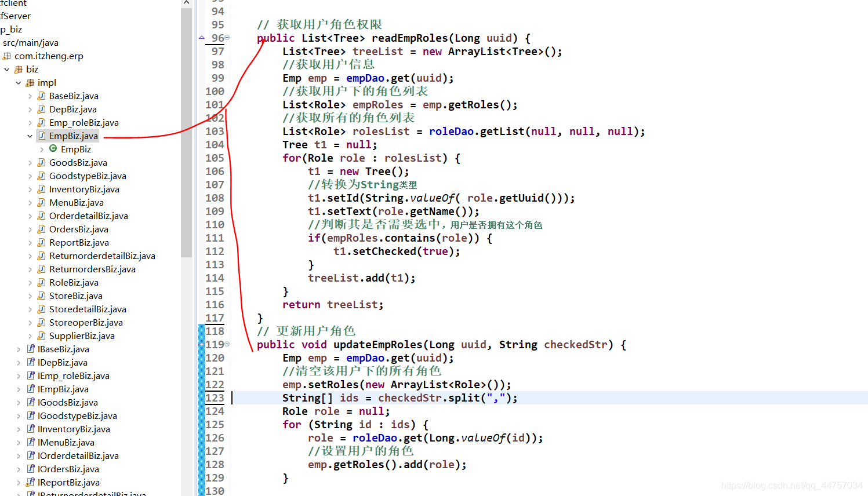Viewport: 868px width, 496px height.
Task: Click the line 119 override marker
Action: 202,345
